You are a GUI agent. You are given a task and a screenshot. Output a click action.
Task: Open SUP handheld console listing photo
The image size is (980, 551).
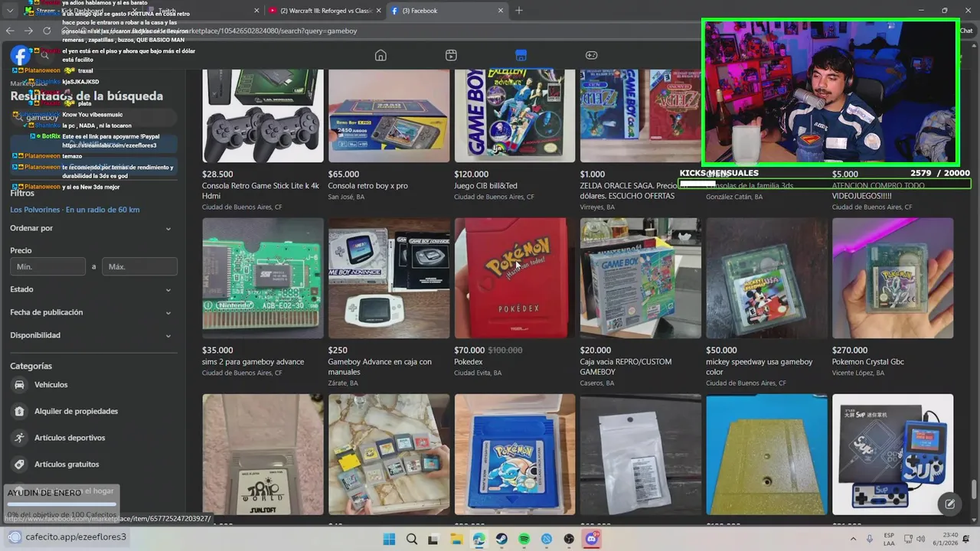point(893,455)
